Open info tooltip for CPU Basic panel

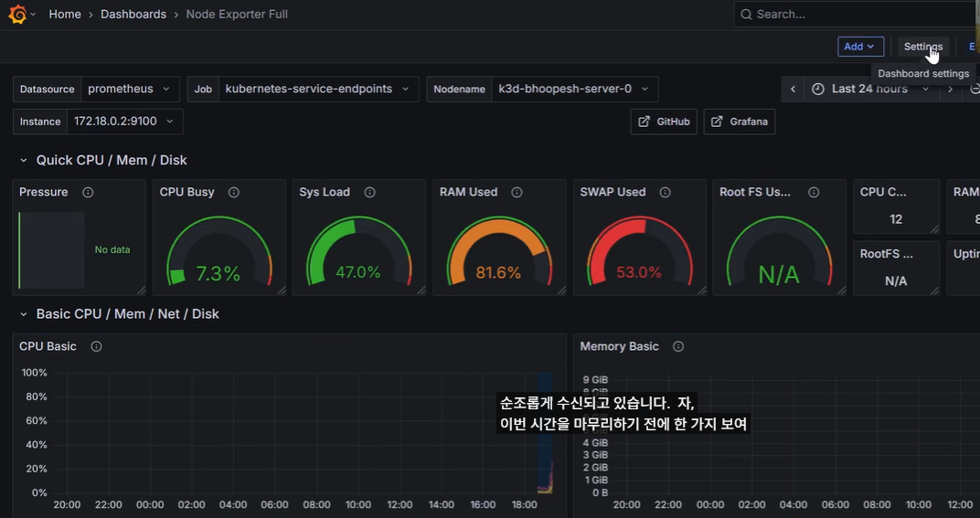[96, 346]
